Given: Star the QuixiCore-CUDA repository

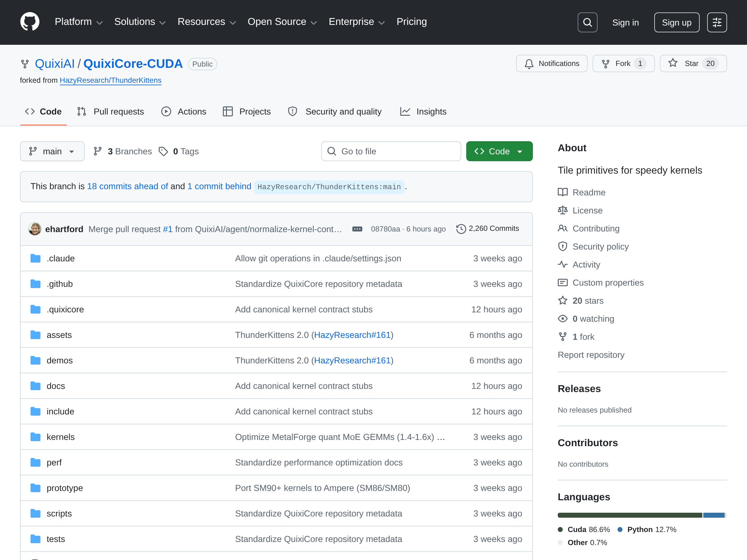Looking at the screenshot, I should coord(693,63).
